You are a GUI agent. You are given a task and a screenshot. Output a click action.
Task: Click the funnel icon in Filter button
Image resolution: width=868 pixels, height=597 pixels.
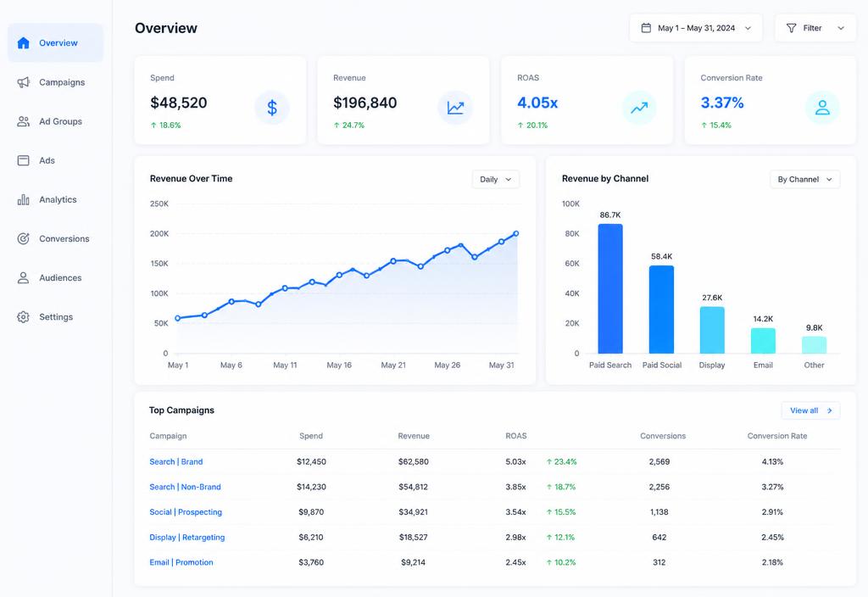[792, 28]
